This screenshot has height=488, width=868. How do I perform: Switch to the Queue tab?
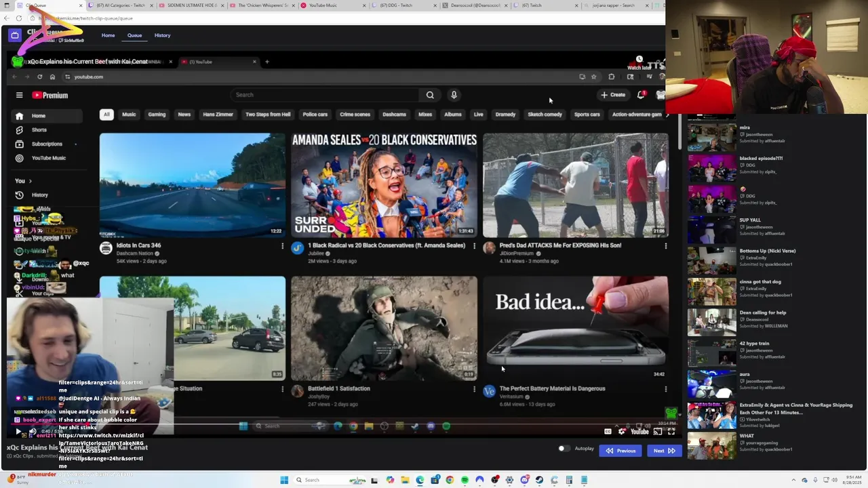(x=135, y=35)
